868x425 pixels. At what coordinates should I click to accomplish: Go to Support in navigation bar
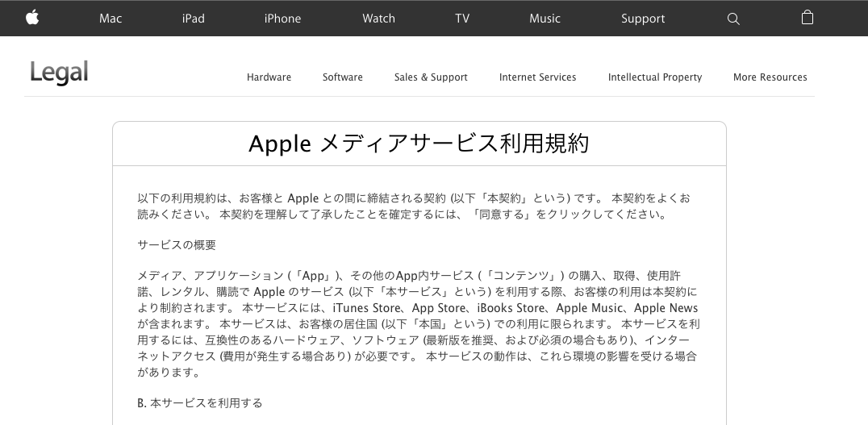643,19
